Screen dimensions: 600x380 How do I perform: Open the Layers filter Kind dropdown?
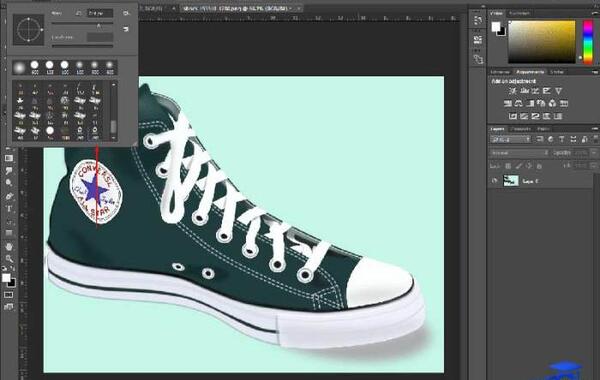tap(510, 139)
